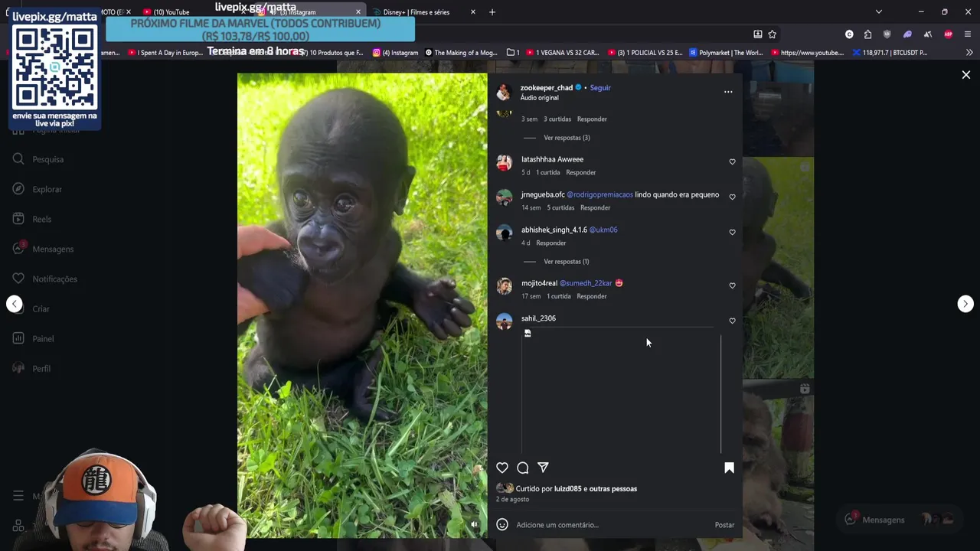Open the emoji picker in the comment box

(502, 524)
